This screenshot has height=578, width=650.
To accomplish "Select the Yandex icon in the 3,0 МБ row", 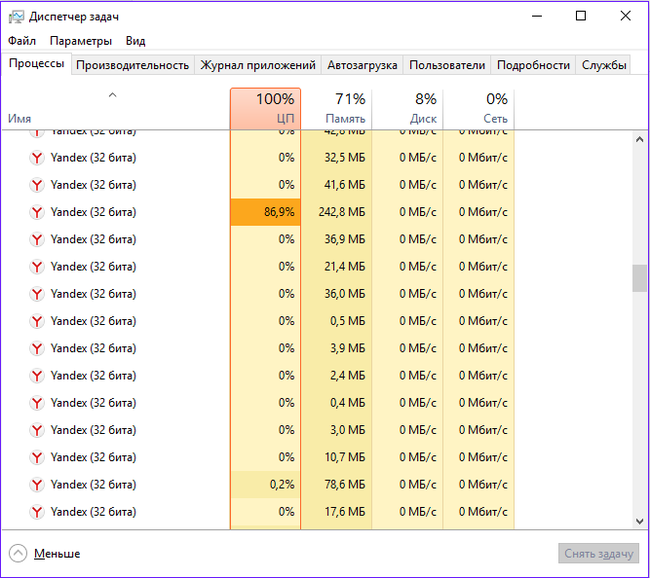I will point(37,430).
